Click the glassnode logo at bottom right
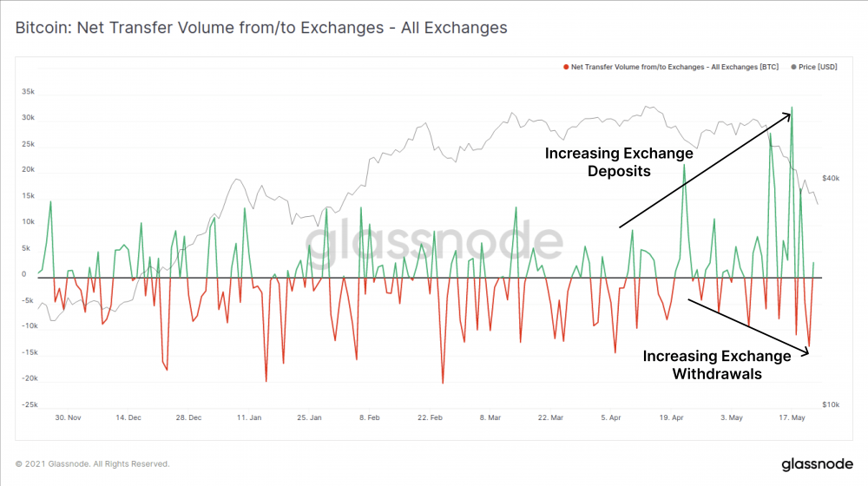Screen dimensions: 868x486 (x=817, y=463)
